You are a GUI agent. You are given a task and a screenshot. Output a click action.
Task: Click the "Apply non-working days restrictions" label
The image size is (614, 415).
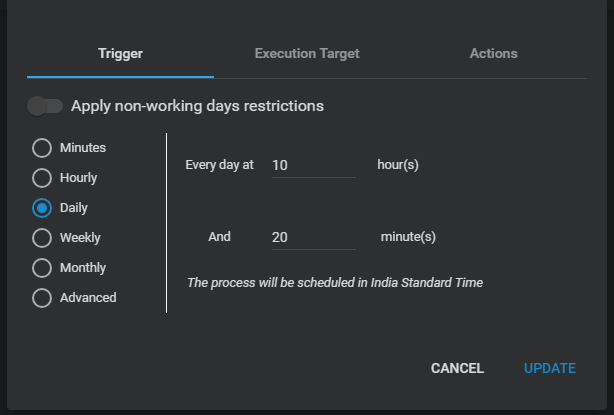(x=197, y=105)
